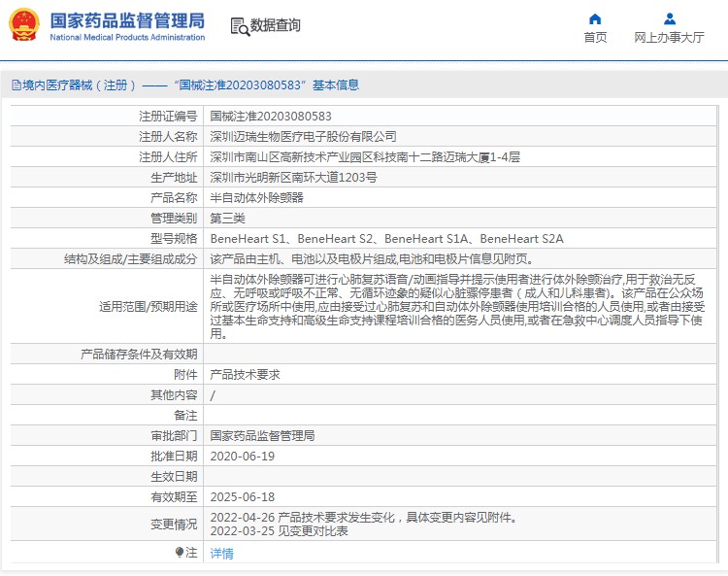This screenshot has height=576, width=728.
Task: Click the 适用范围/预期用途 label
Action: 149,307
